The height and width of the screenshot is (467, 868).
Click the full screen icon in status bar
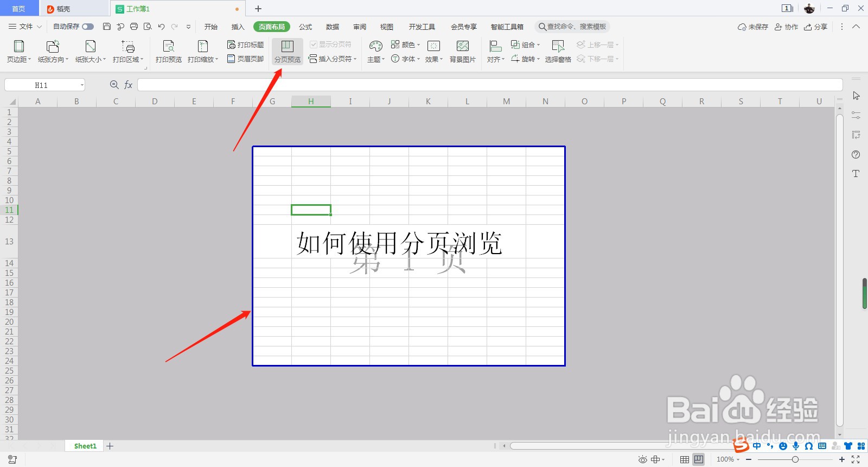(856, 459)
